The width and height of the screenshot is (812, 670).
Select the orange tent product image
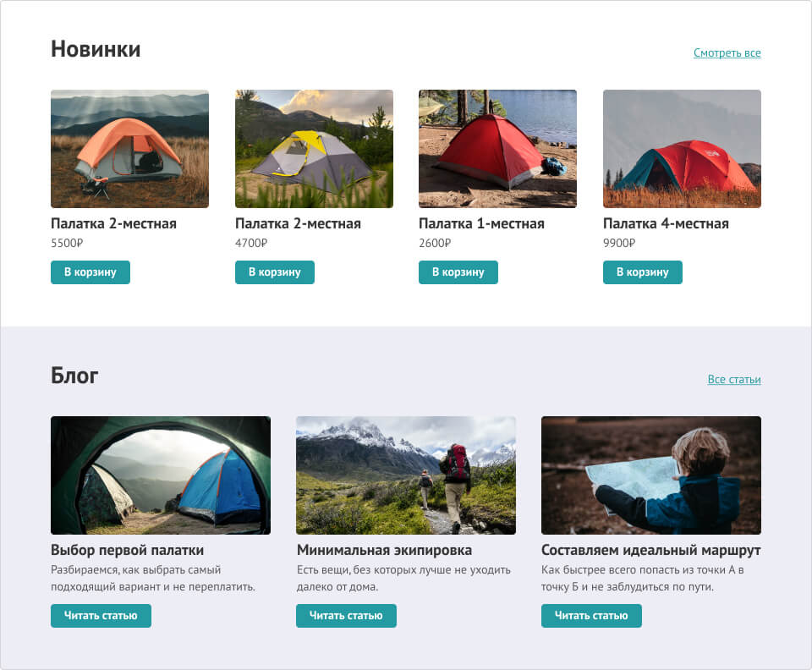click(129, 149)
